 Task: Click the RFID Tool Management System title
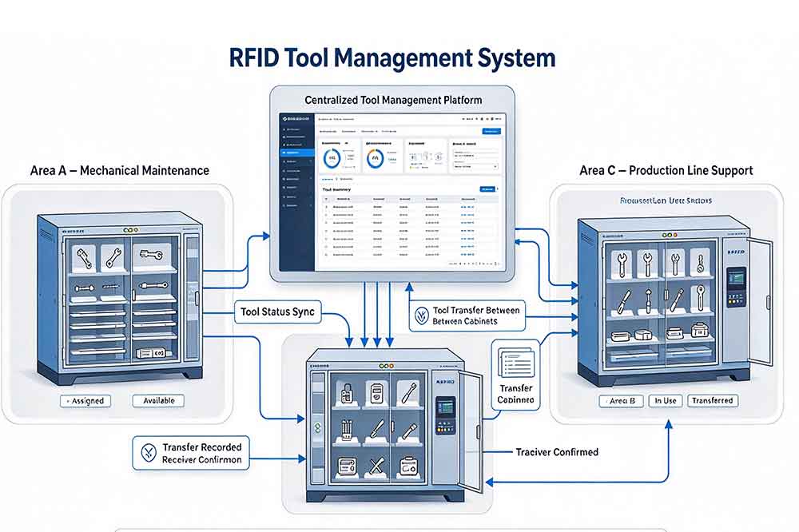click(x=392, y=58)
